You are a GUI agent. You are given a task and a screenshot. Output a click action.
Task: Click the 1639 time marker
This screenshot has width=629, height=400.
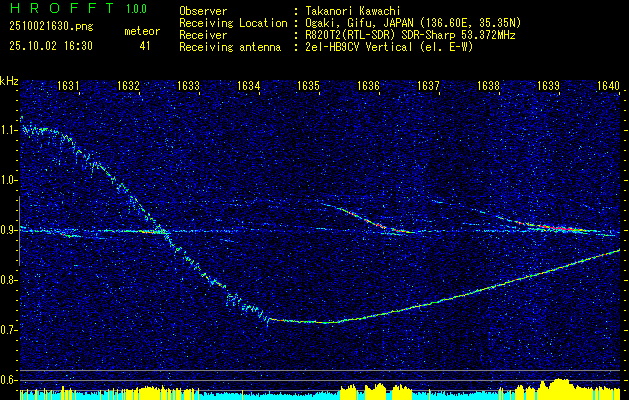(548, 85)
